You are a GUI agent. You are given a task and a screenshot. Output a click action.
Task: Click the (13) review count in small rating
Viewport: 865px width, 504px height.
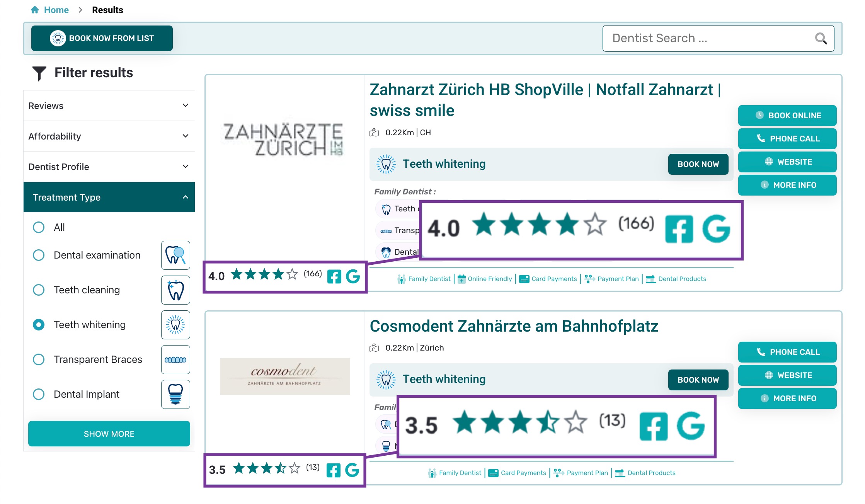(313, 467)
